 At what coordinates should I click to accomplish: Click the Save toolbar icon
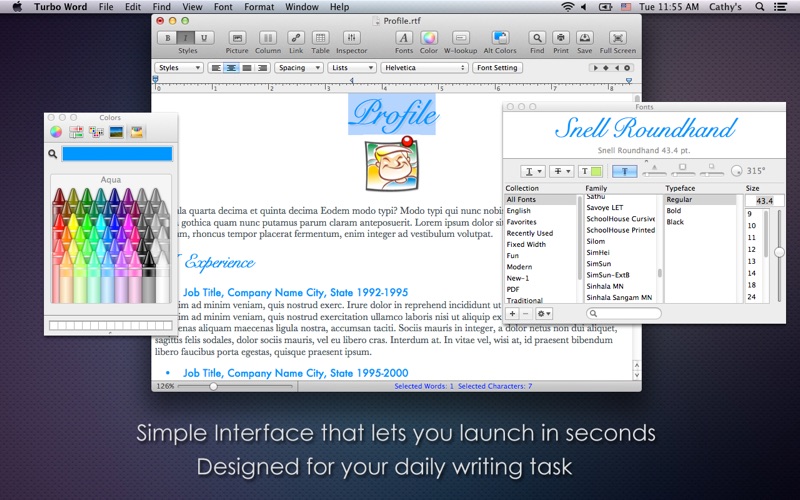pyautogui.click(x=585, y=38)
